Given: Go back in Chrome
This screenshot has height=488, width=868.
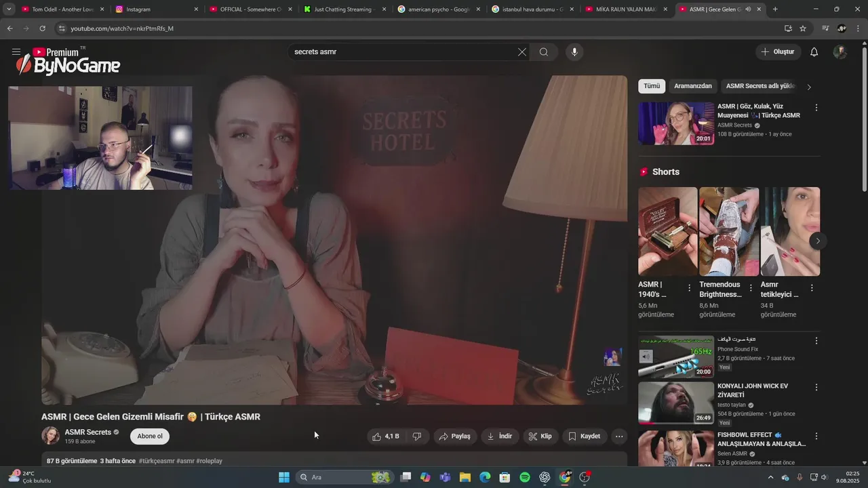Looking at the screenshot, I should click(x=9, y=28).
